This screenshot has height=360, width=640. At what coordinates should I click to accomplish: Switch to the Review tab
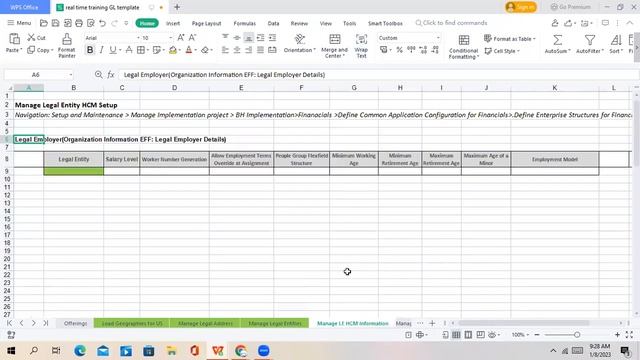tap(299, 23)
